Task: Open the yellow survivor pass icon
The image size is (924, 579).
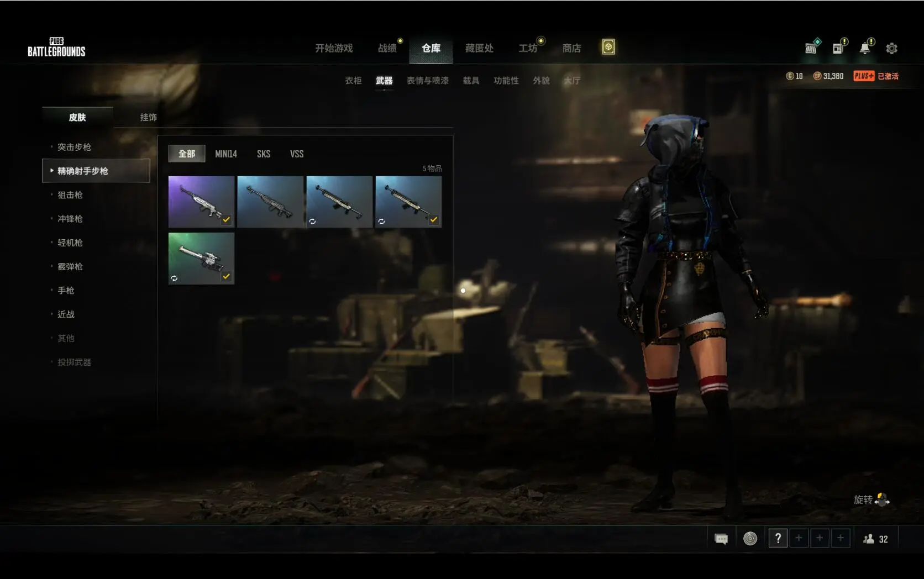Action: 608,47
